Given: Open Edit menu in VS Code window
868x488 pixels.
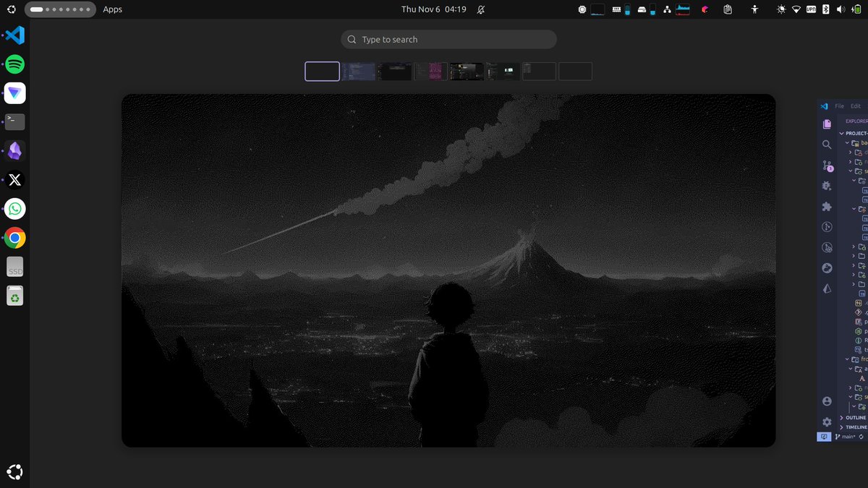Looking at the screenshot, I should pos(856,106).
